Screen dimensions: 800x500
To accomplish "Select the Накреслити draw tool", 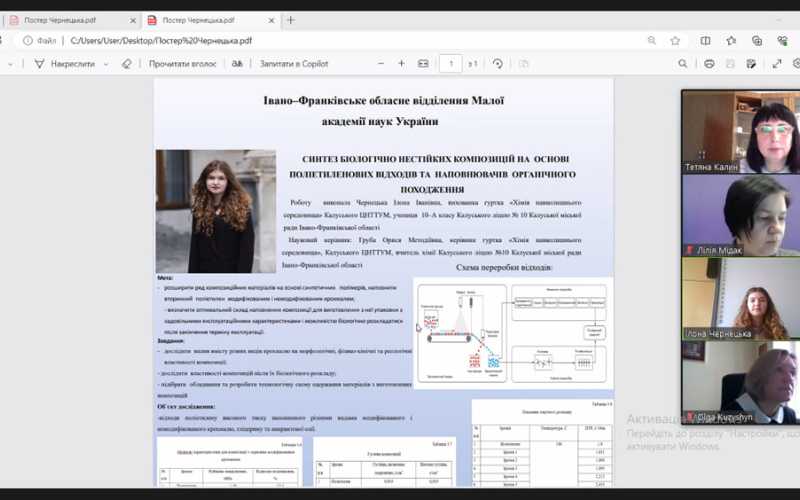I will 64,64.
